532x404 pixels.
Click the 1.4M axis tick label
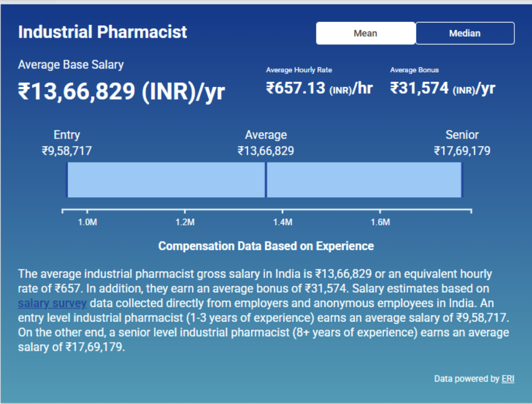(282, 222)
